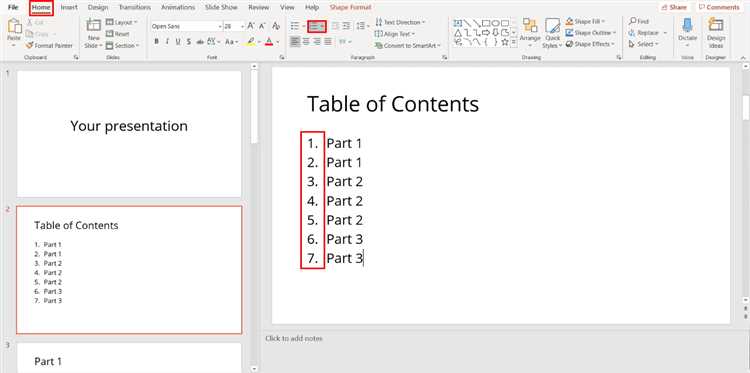Open the Section dropdown
This screenshot has height=373, width=750.
click(x=122, y=45)
